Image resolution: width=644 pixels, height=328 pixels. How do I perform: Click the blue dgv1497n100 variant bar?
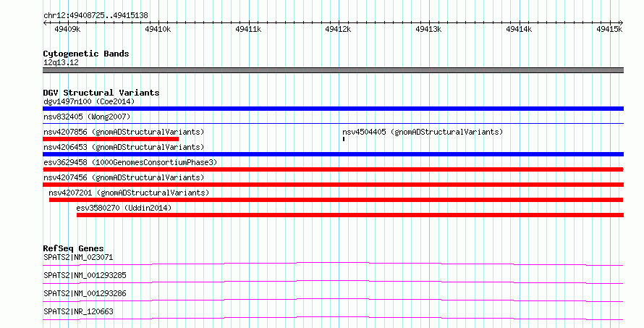[x=333, y=109]
